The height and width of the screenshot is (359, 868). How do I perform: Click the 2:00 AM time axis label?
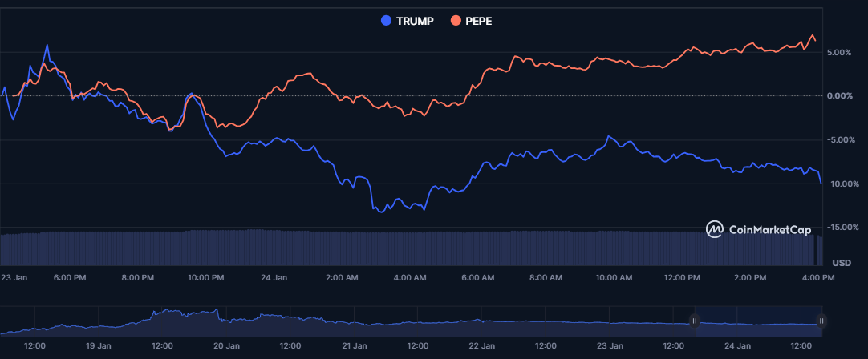click(x=342, y=278)
